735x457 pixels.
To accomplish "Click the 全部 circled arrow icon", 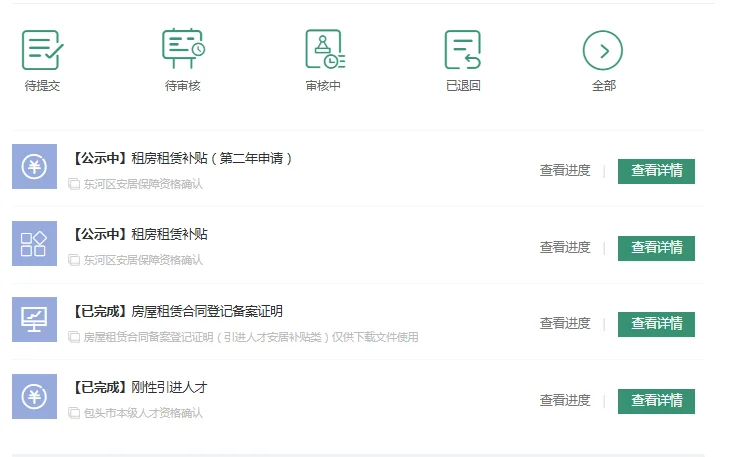I will click(x=603, y=50).
